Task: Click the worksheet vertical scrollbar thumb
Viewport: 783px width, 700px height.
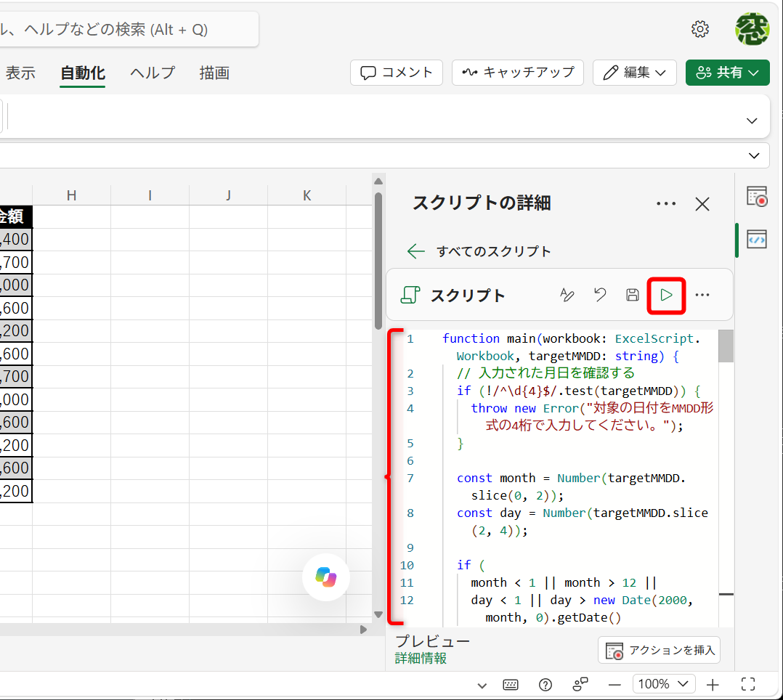Action: click(x=378, y=261)
